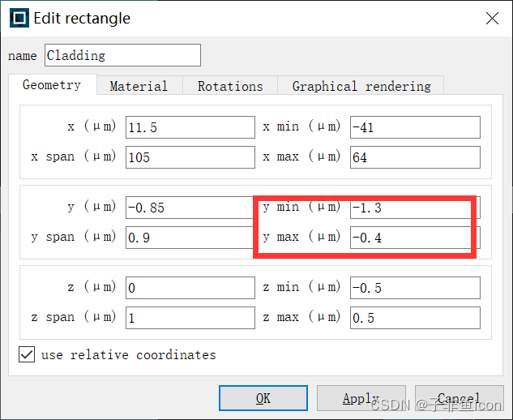Switch to the Geometry tab
The image size is (513, 420).
click(53, 85)
